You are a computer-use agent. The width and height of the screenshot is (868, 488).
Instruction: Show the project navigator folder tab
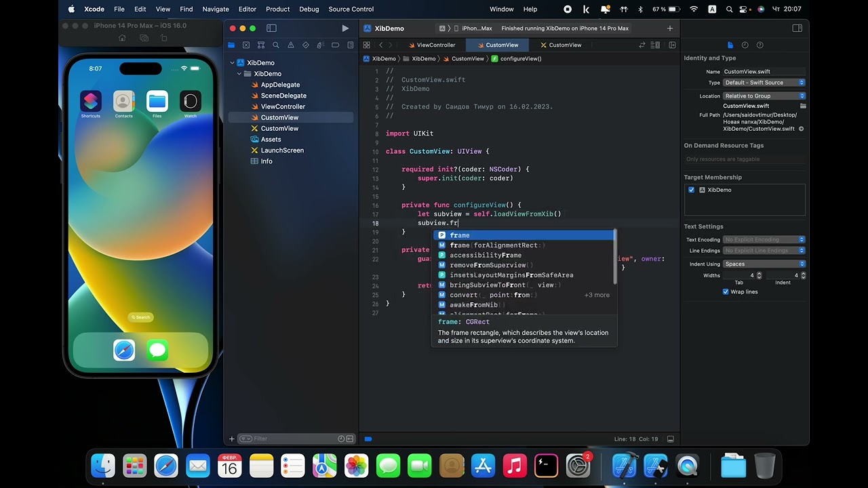[231, 45]
